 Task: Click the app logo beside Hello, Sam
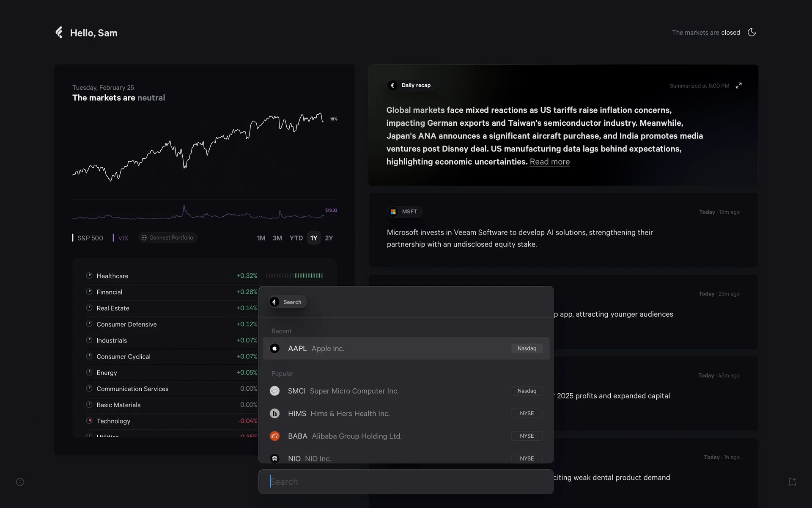coord(59,33)
